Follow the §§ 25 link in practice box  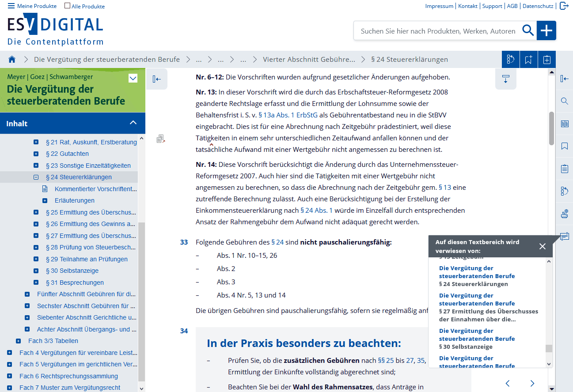[x=385, y=361]
